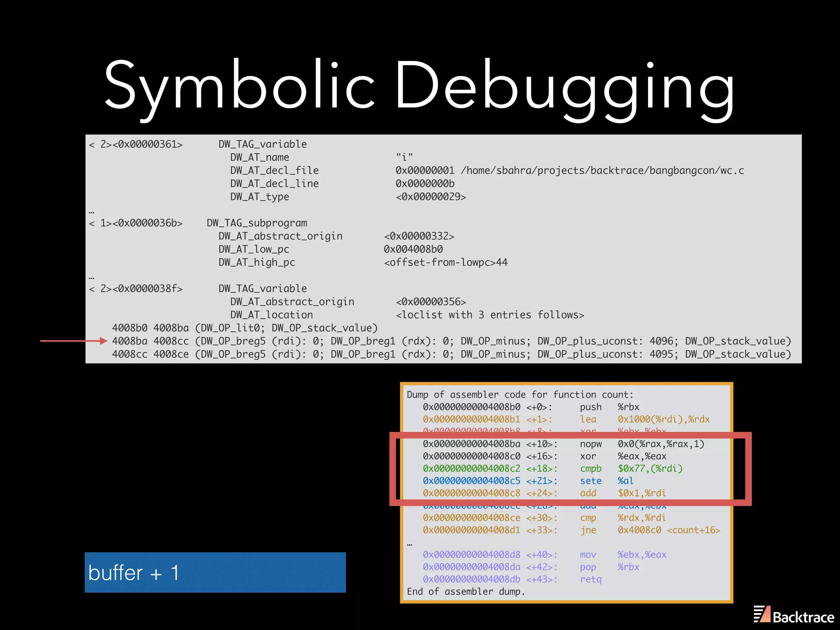Click DW_AT_low_pc 0x004008b0 row

[x=331, y=249]
